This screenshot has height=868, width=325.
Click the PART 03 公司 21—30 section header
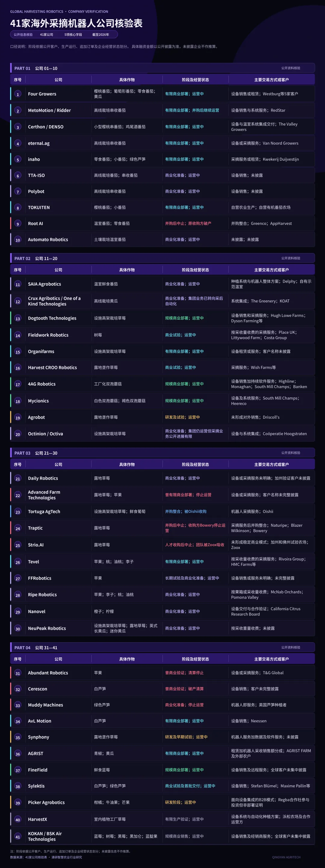[x=162, y=453]
